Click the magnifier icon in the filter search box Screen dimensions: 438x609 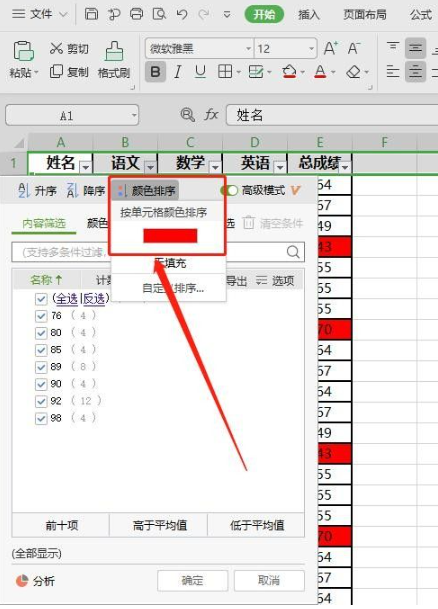(x=293, y=252)
